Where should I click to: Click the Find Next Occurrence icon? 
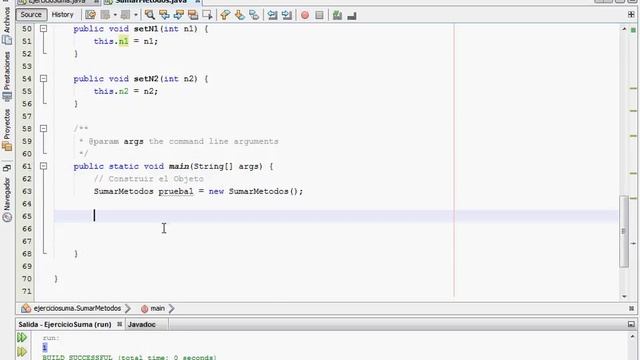tap(178, 15)
